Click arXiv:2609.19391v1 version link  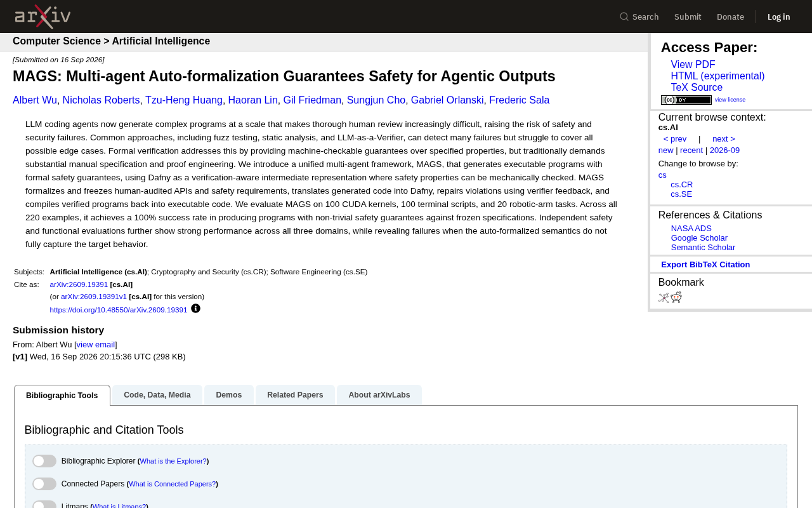(94, 297)
